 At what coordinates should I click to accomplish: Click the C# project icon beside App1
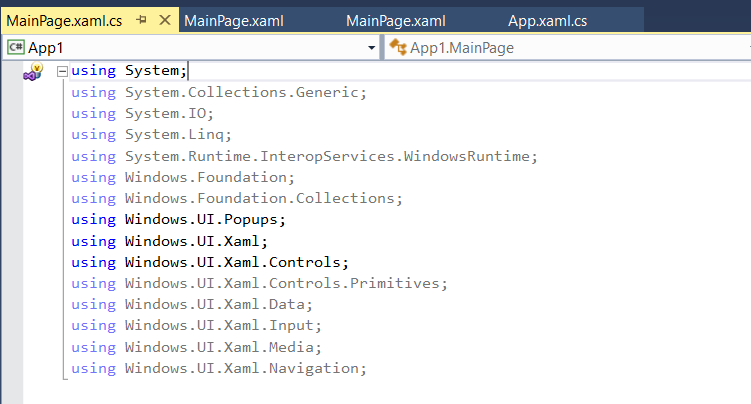[15, 47]
